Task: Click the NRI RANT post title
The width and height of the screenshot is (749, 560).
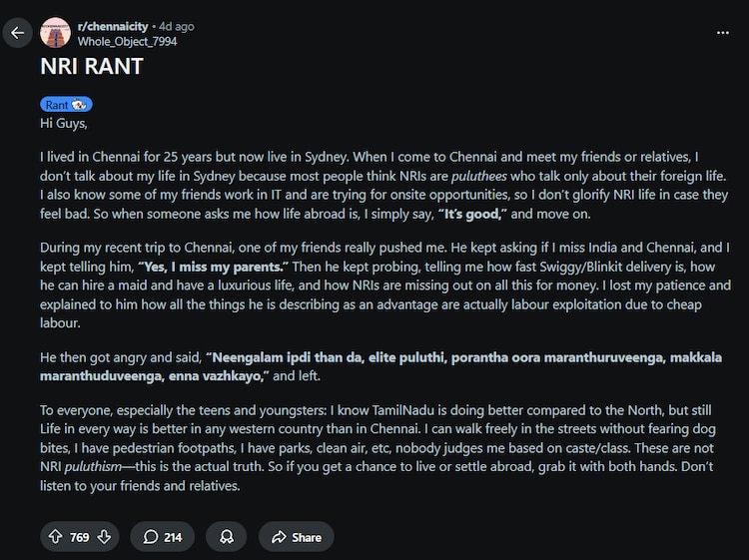Action: click(92, 67)
